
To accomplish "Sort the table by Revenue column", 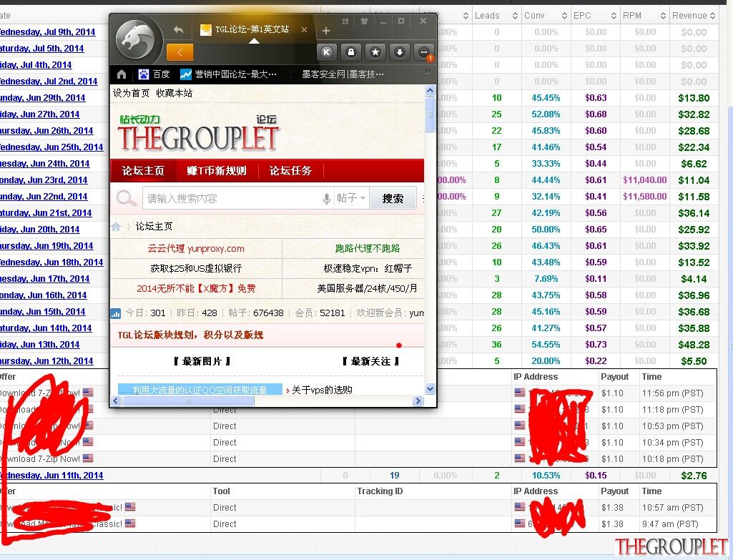I will pyautogui.click(x=694, y=16).
